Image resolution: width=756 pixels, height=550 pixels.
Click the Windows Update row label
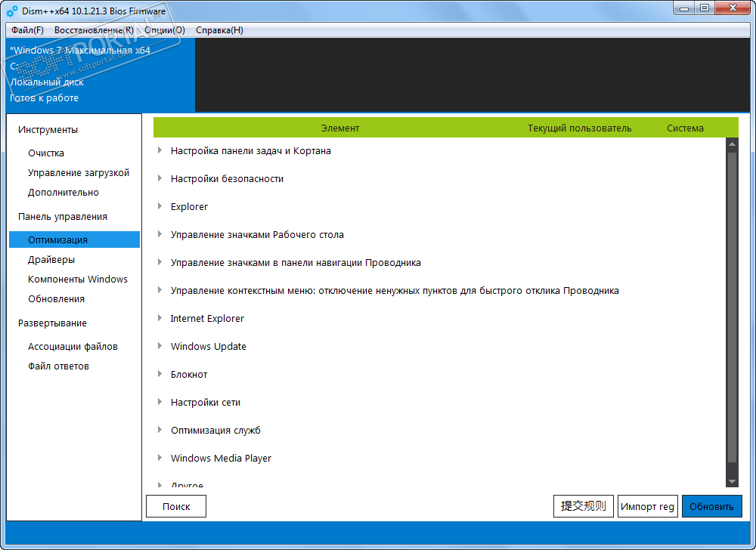(x=209, y=346)
